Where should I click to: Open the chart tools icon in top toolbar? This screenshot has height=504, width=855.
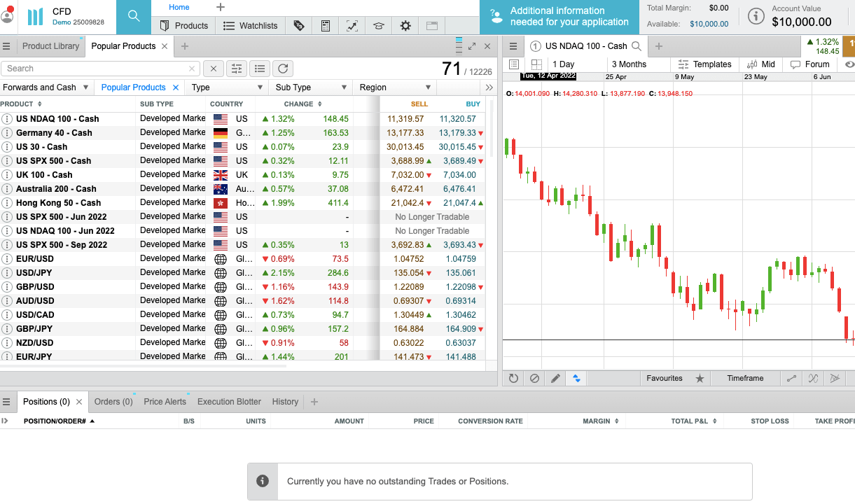tap(352, 26)
